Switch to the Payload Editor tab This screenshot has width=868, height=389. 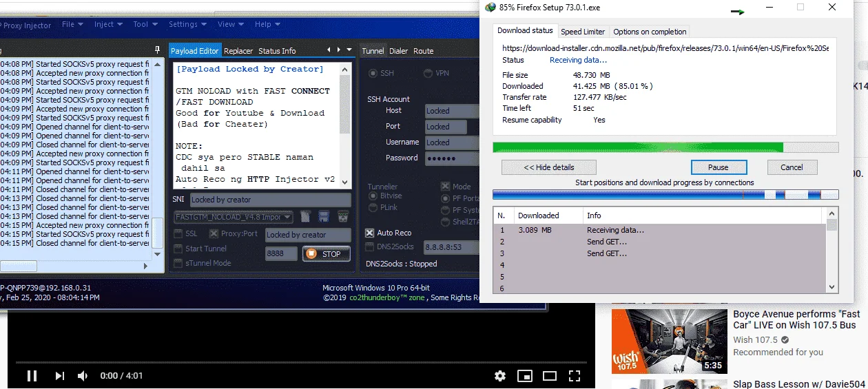pos(194,51)
